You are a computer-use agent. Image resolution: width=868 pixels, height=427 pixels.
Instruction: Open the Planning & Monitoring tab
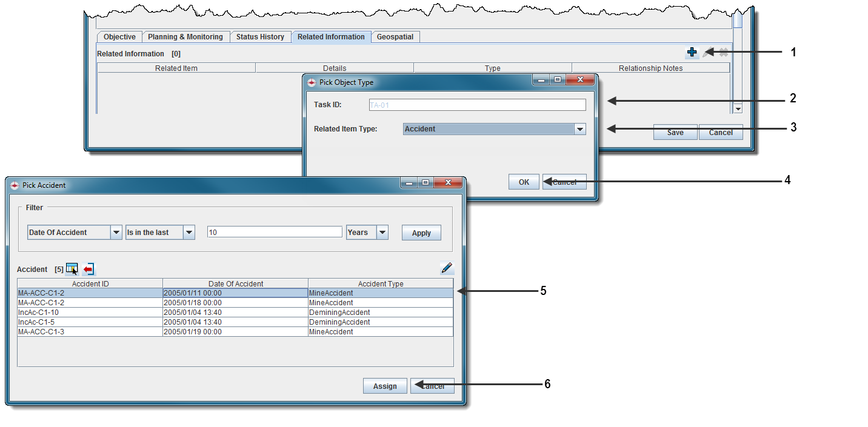pos(185,37)
